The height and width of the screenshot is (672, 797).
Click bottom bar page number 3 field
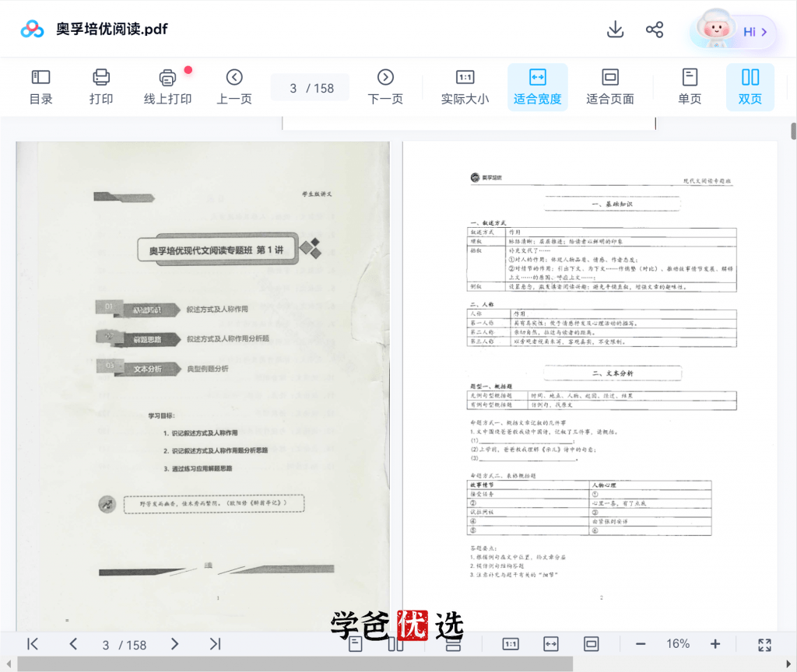point(106,645)
